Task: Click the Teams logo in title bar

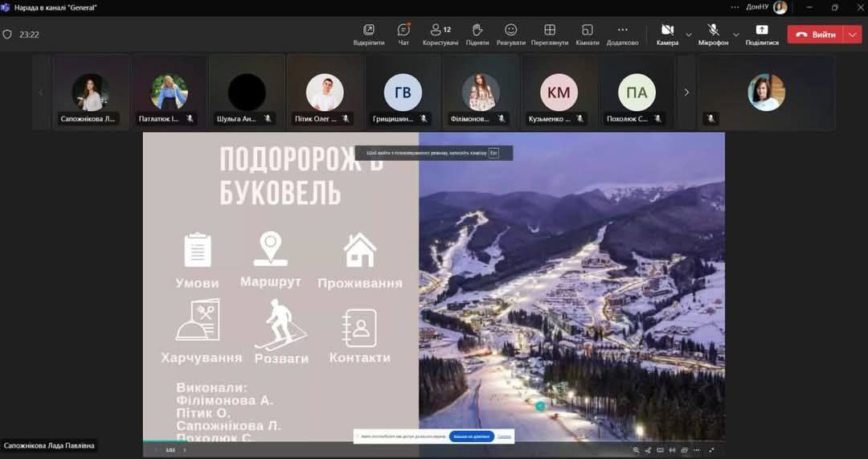Action: (x=5, y=7)
